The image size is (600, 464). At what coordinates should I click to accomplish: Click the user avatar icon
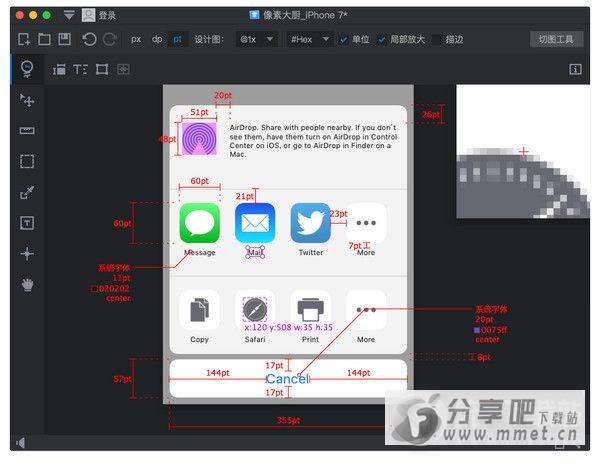tap(88, 15)
